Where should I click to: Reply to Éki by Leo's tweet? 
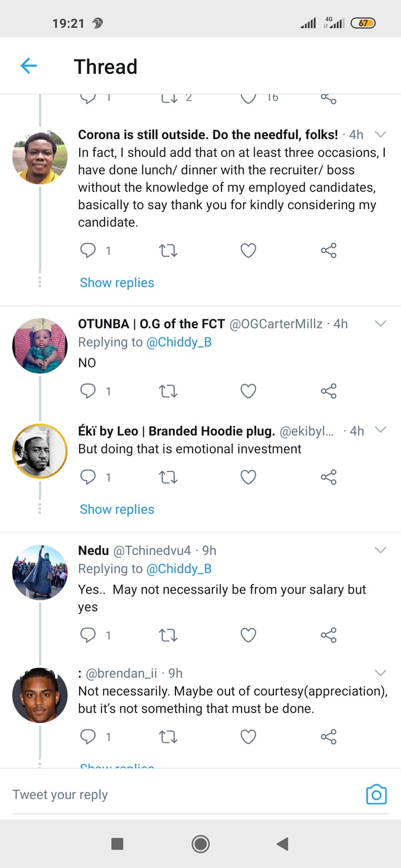(x=88, y=477)
